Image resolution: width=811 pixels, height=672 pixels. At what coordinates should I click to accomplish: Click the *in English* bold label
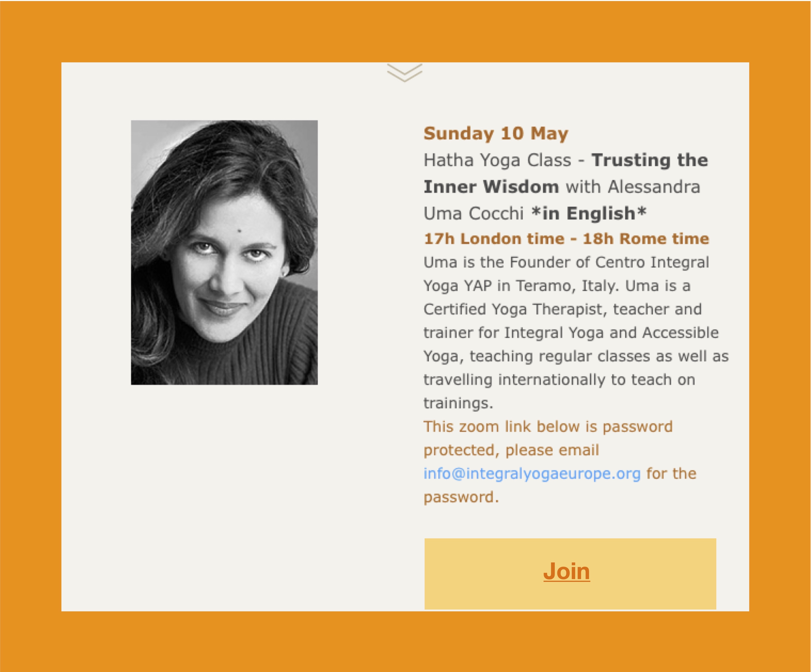coord(589,214)
